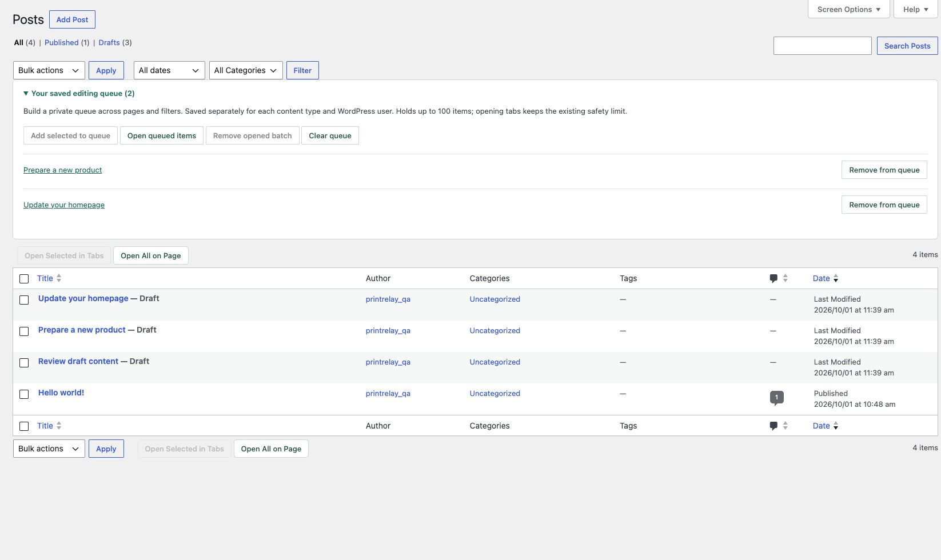This screenshot has width=941, height=560.
Task: Open the All Categories dropdown
Action: [x=246, y=70]
